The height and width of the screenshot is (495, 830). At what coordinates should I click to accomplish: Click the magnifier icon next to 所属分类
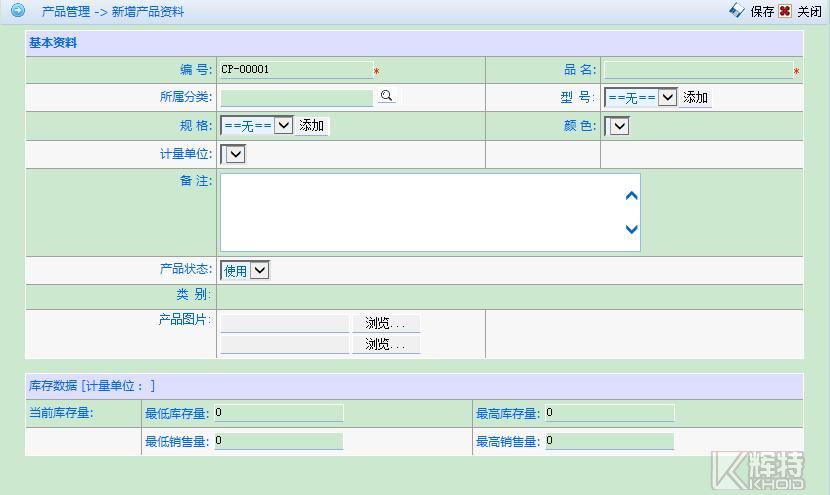pyautogui.click(x=386, y=97)
